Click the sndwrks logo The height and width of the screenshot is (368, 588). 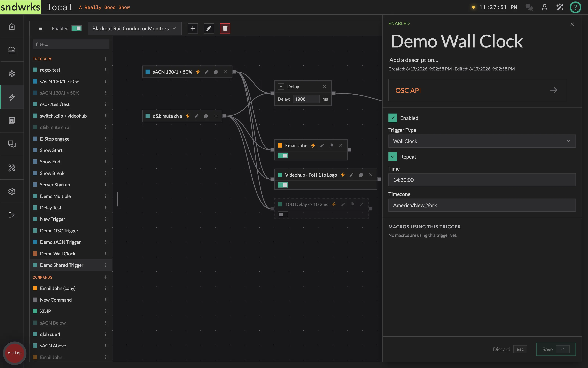point(20,7)
